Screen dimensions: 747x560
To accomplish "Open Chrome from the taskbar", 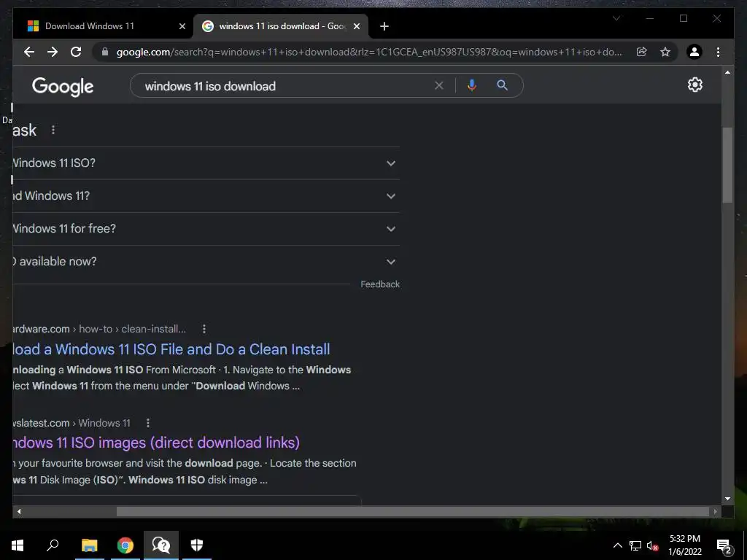I will [125, 545].
